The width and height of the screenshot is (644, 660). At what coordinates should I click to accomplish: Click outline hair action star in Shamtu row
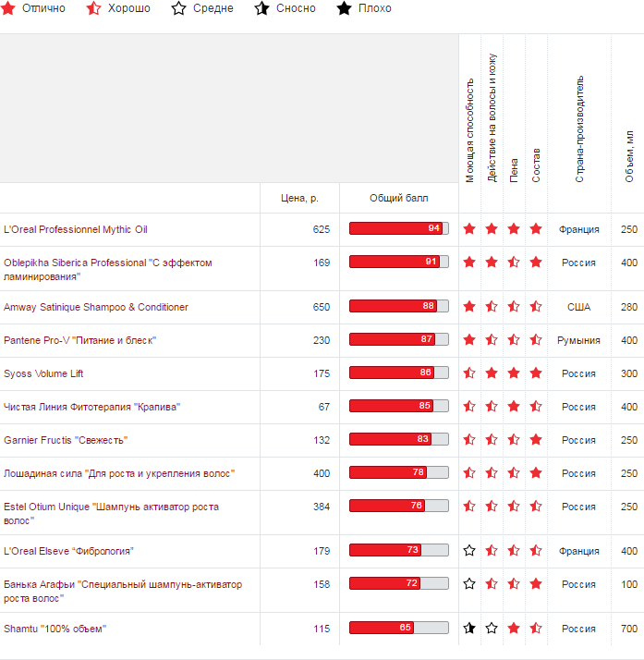pos(492,628)
